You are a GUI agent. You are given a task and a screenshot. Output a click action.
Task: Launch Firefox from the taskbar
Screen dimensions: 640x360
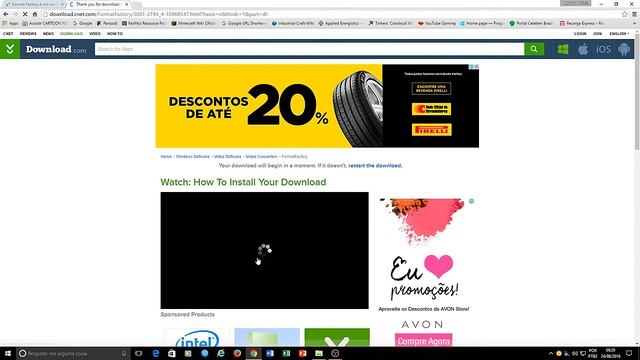click(237, 353)
